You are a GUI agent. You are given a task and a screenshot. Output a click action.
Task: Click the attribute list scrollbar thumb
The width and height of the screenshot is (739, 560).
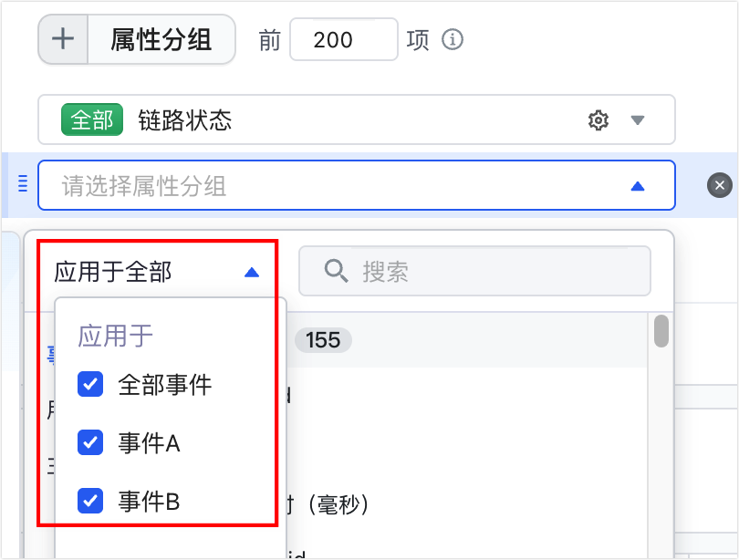(661, 331)
